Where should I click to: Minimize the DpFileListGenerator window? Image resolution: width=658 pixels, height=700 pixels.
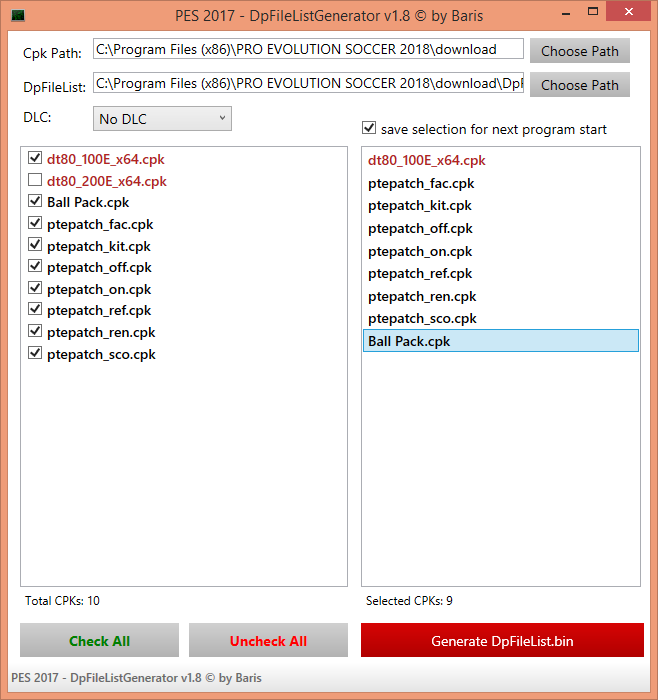click(x=566, y=14)
